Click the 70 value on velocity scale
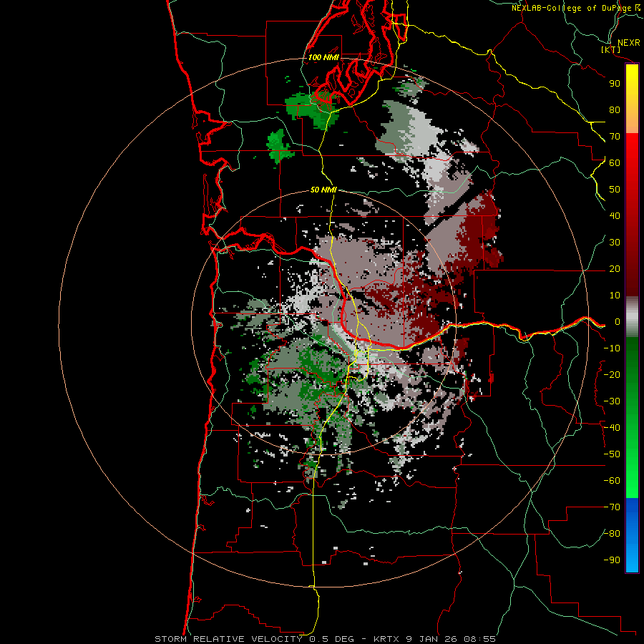644x644 pixels. click(x=615, y=137)
